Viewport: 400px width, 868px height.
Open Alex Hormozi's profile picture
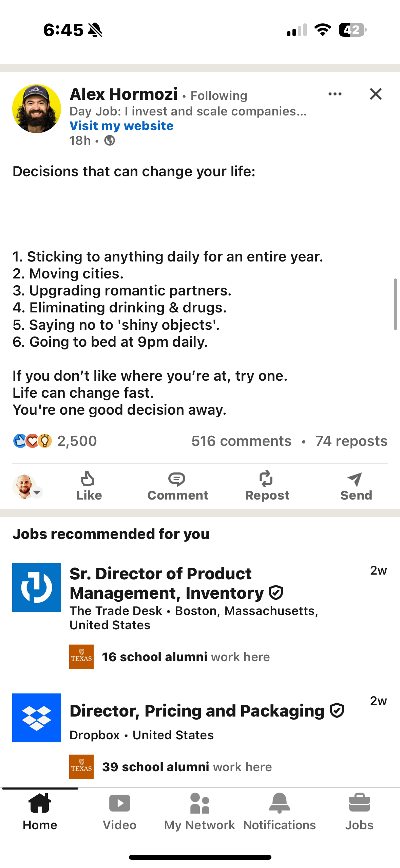pos(37,109)
